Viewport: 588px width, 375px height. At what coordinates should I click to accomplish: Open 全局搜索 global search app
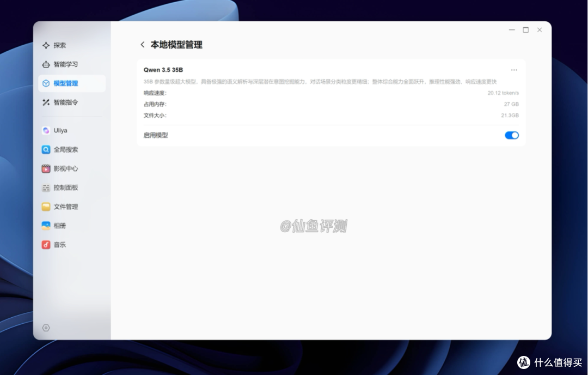coord(60,150)
